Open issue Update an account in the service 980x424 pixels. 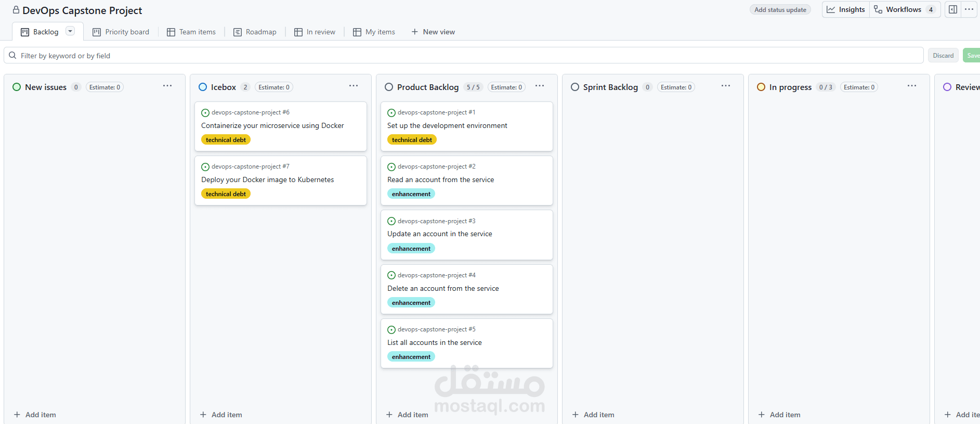pyautogui.click(x=440, y=234)
